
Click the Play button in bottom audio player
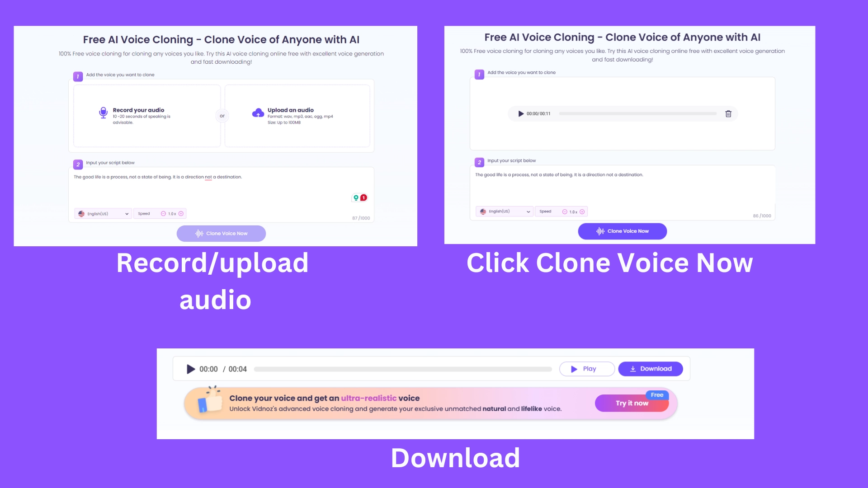588,368
